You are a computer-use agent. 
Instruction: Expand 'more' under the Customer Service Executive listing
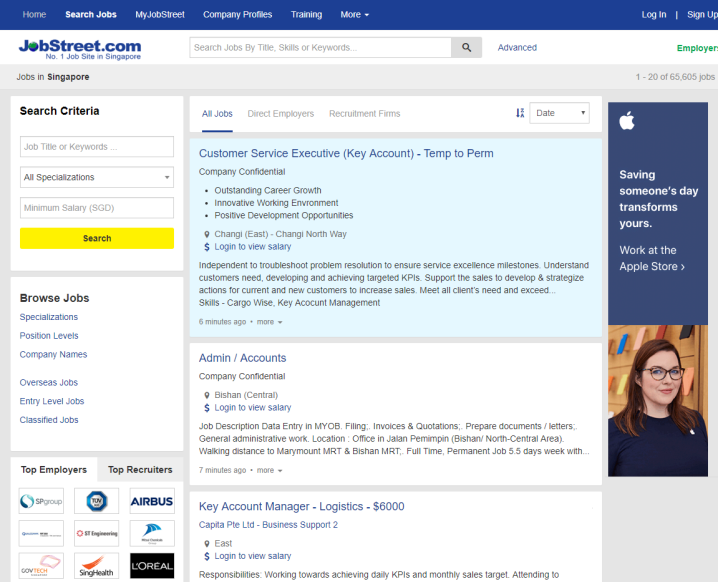point(269,322)
